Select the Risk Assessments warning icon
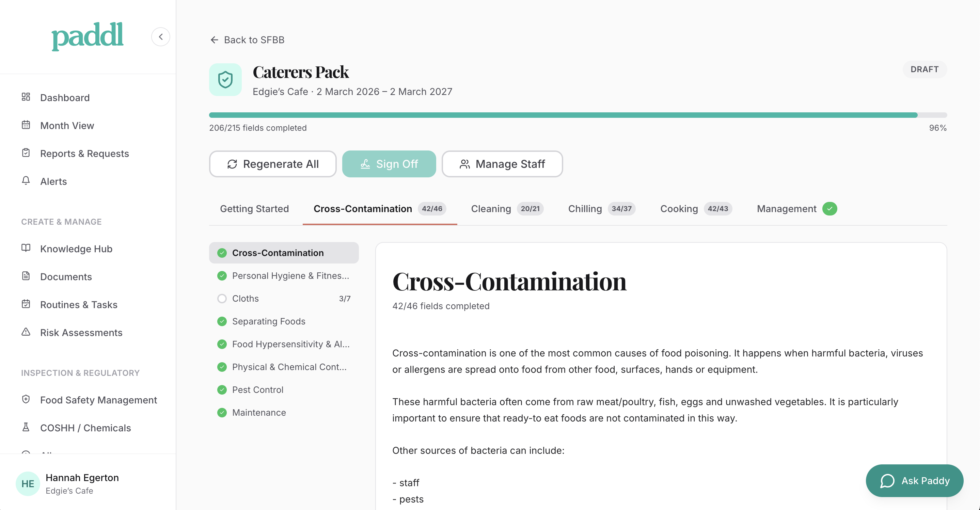 click(x=26, y=332)
